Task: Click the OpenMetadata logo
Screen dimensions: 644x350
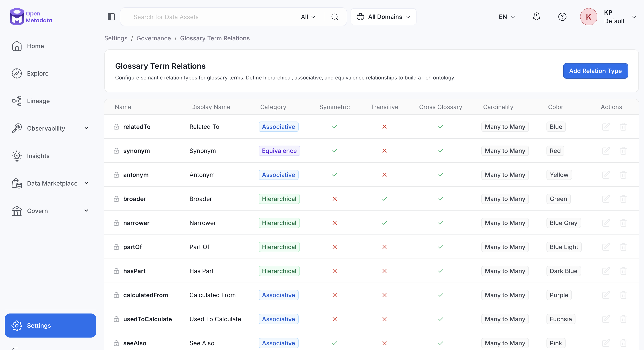Action: [x=31, y=17]
